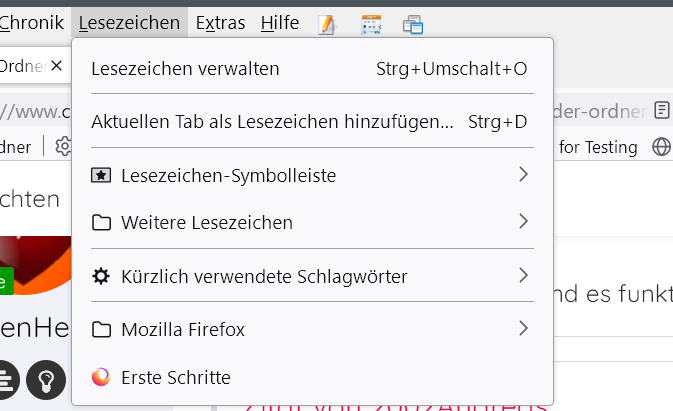
Task: Click the overlapping windows icon in the menu bar
Action: (x=413, y=24)
